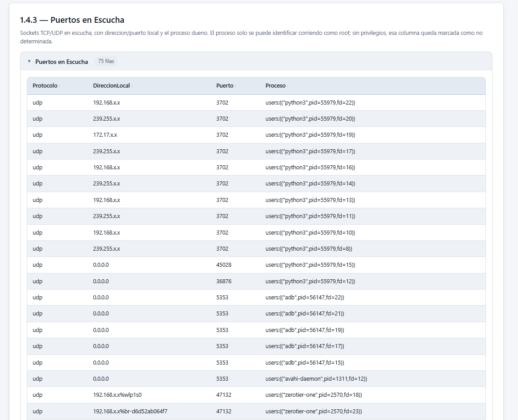Sort table by DireccionLocal column header

[x=113, y=86]
